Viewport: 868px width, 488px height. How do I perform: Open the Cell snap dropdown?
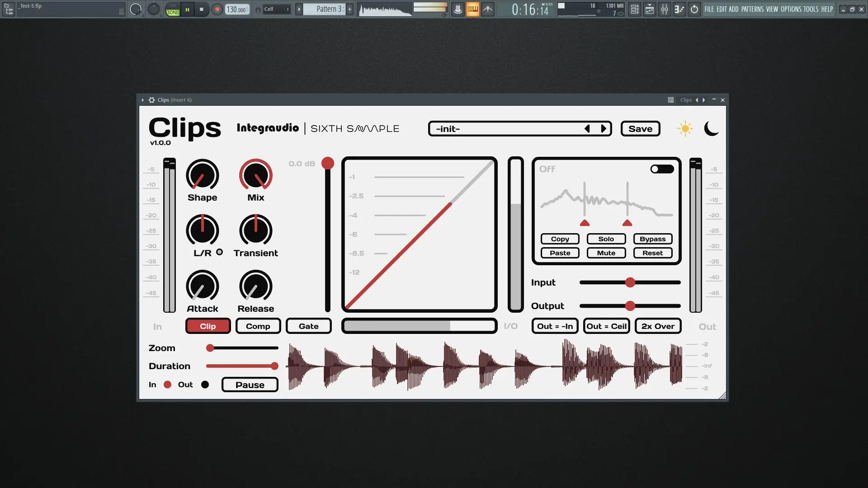click(276, 9)
